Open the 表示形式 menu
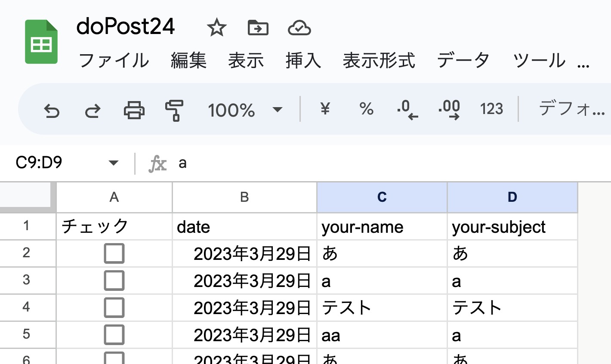 379,61
